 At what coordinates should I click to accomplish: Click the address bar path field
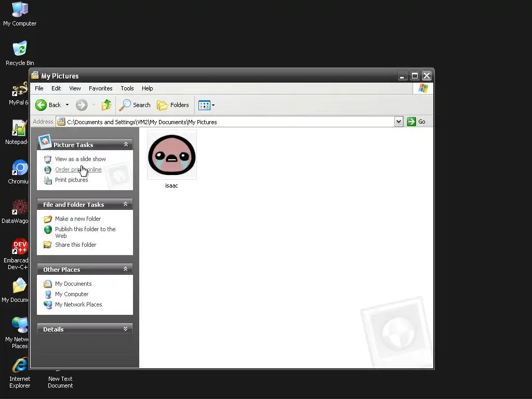pos(225,122)
